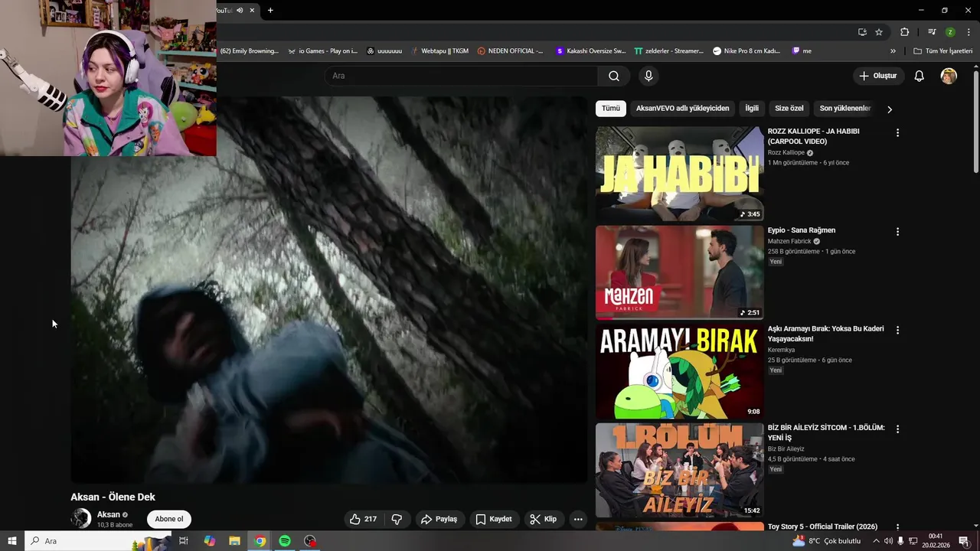Open options menu for BİZ BİR AİLEYİZ SİTCOM
Viewport: 980px width, 551px height.
(897, 429)
